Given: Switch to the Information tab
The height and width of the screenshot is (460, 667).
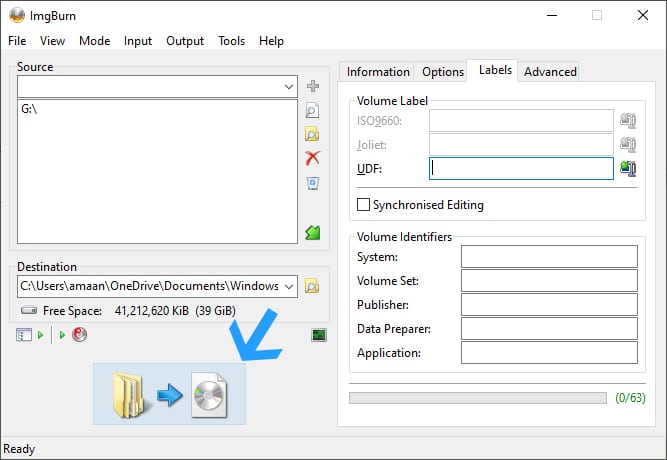Looking at the screenshot, I should [378, 71].
